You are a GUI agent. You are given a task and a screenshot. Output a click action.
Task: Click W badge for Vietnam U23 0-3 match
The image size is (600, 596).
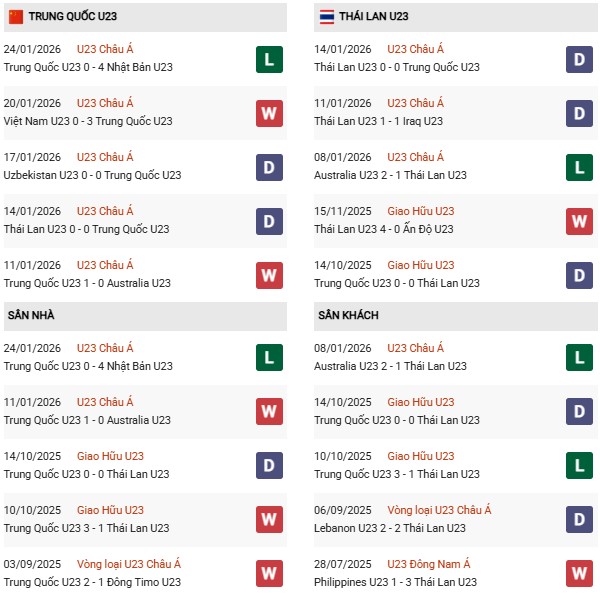(x=269, y=113)
